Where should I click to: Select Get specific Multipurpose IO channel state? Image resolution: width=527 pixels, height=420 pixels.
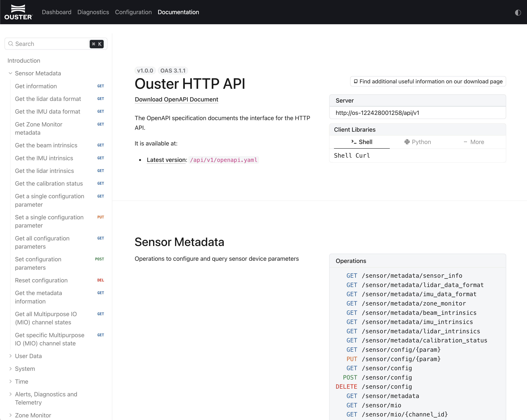59,339
